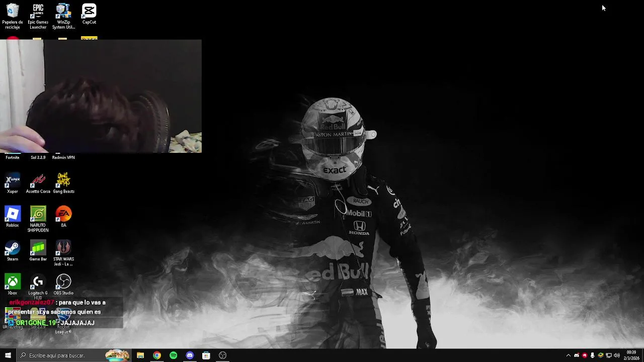644x362 pixels.
Task: Click the red recording tray icon
Action: coord(585,355)
